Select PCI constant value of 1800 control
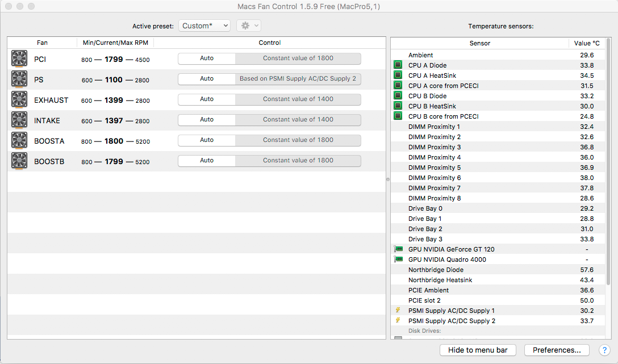The image size is (618, 364). click(x=298, y=58)
